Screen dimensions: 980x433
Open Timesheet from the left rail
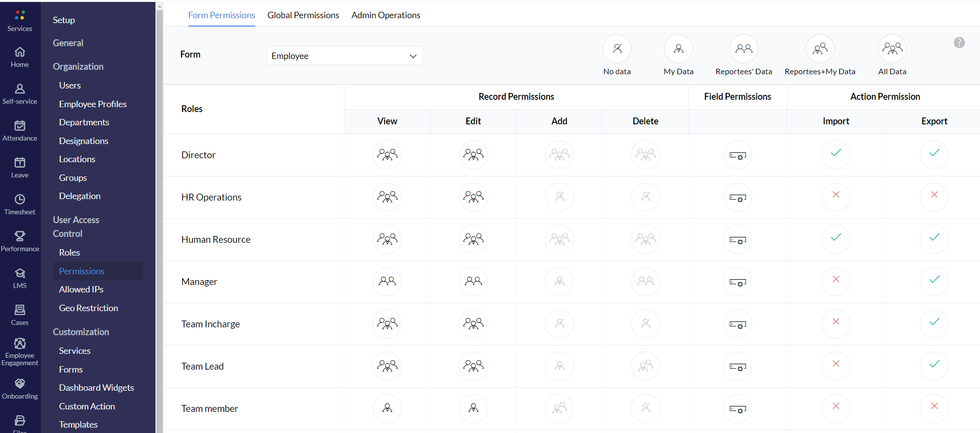(x=20, y=204)
